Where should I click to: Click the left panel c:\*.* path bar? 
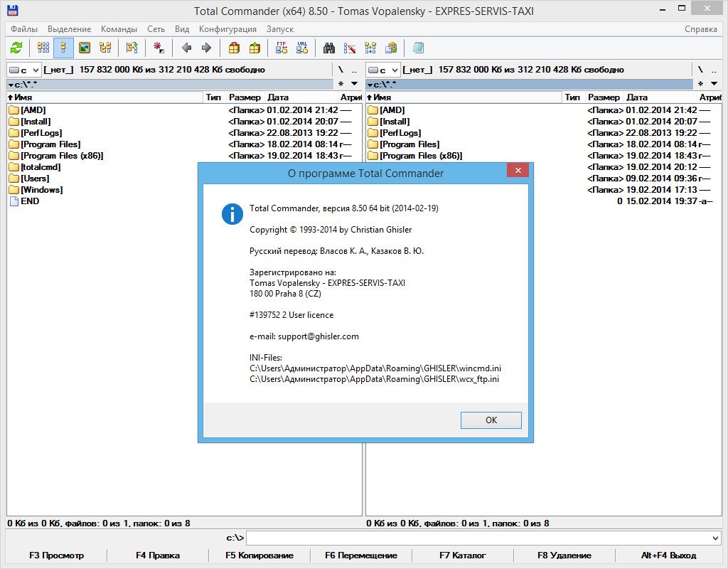(170, 85)
